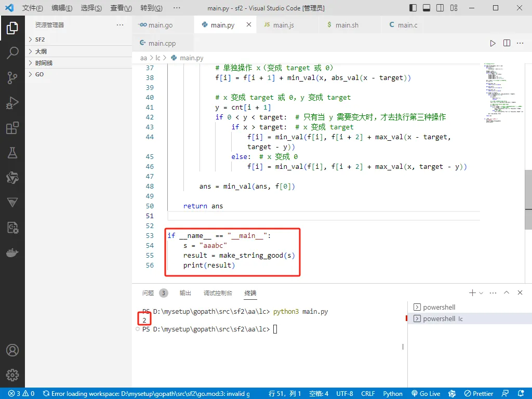Open the Manage gear settings

(x=12, y=375)
